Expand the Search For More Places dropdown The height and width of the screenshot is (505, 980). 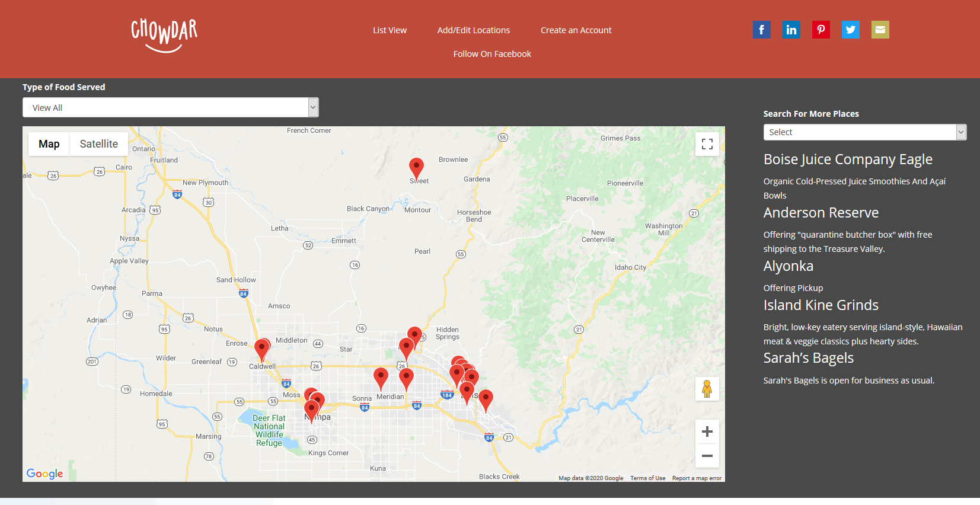coord(865,132)
